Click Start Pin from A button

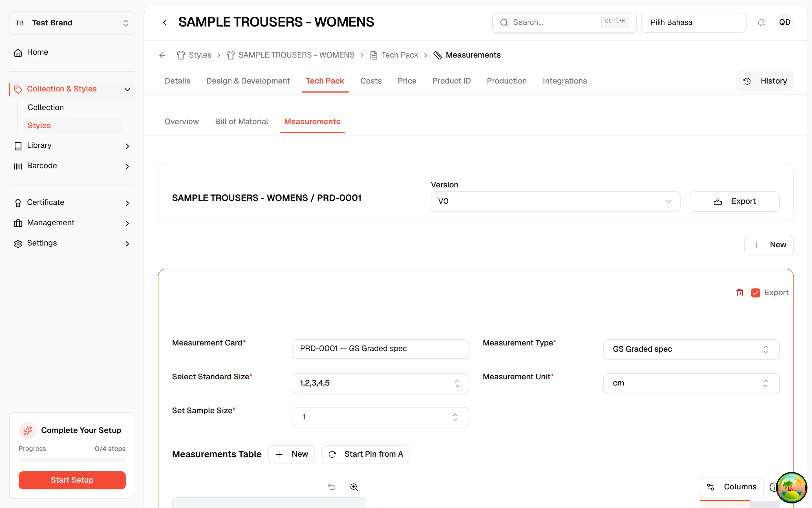pyautogui.click(x=365, y=454)
